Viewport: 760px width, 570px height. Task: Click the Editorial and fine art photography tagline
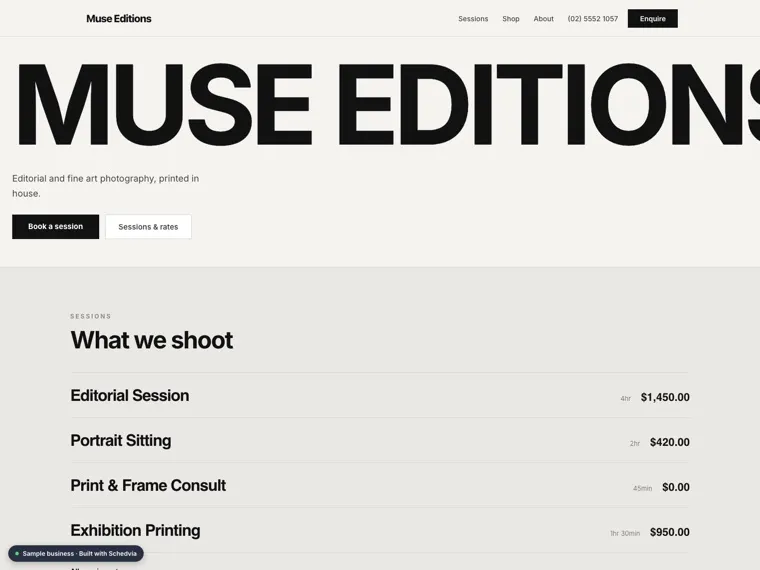pos(106,186)
